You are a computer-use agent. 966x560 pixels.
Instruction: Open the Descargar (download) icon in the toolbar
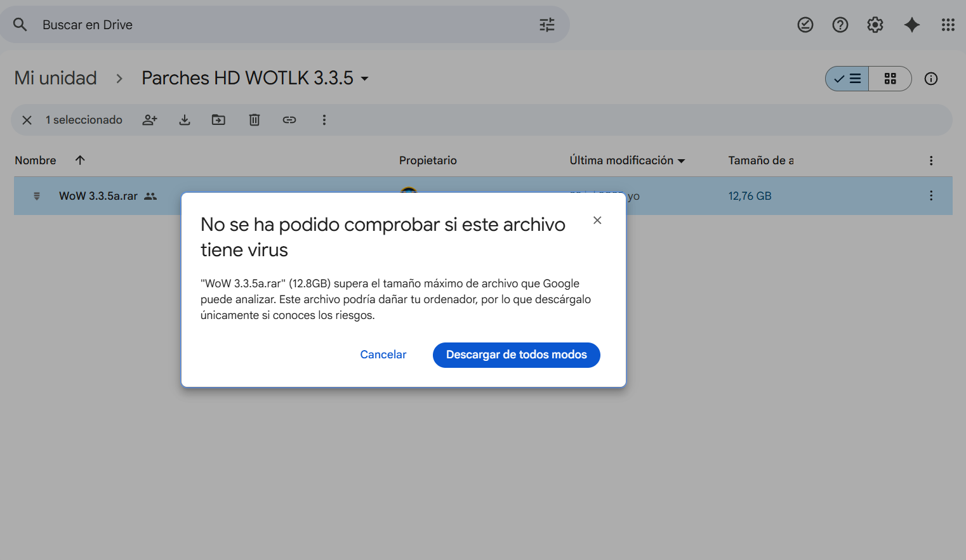coord(184,119)
